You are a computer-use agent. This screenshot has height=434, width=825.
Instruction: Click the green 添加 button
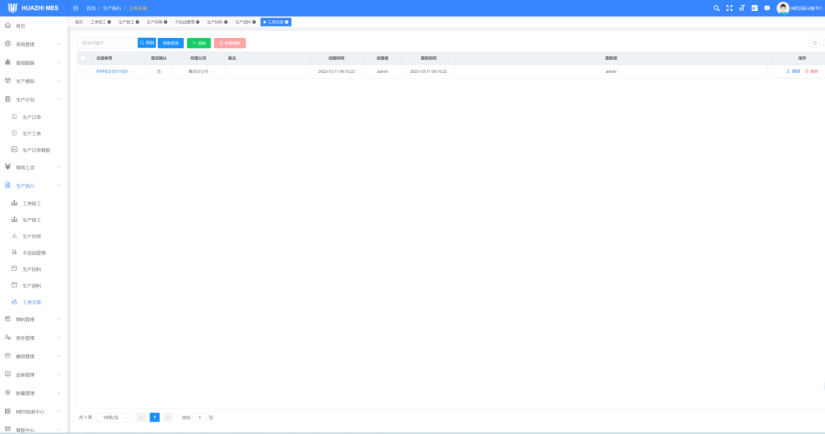[198, 43]
